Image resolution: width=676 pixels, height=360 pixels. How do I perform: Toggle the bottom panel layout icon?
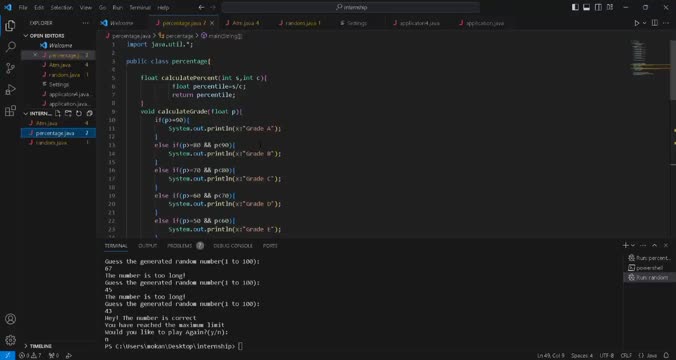click(587, 7)
